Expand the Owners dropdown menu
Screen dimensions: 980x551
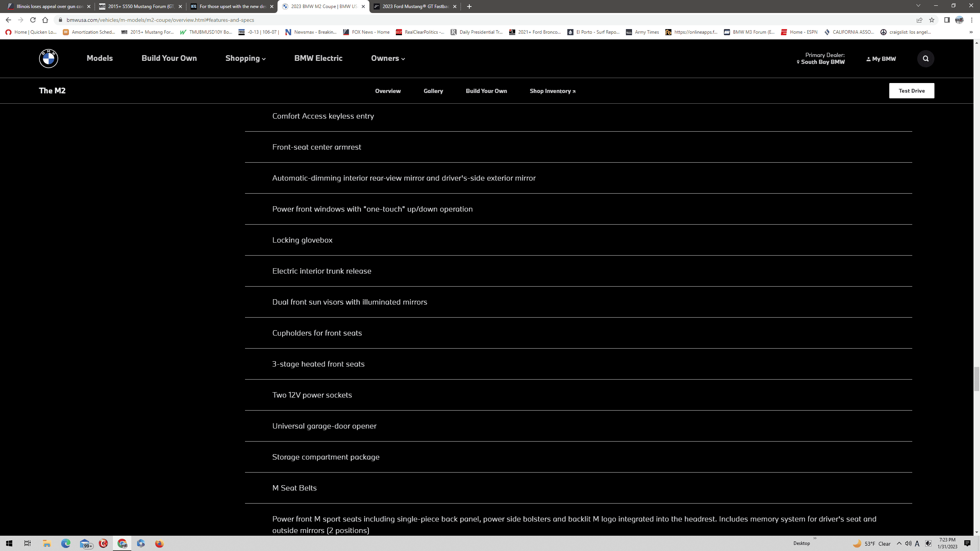[x=388, y=58]
